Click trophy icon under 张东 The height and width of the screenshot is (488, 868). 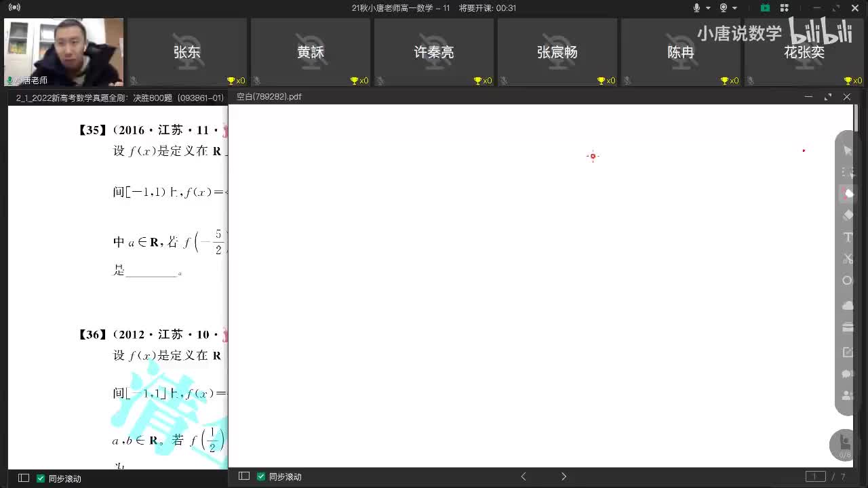click(231, 81)
